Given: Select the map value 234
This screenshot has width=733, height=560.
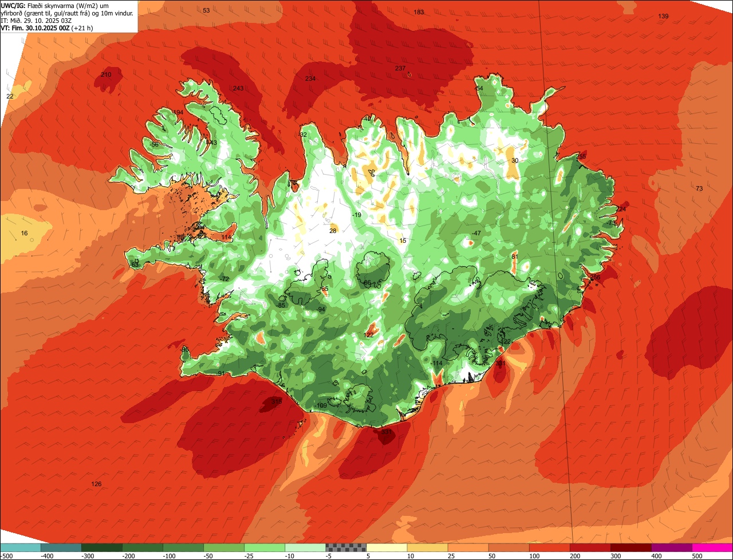Looking at the screenshot, I should click(310, 78).
